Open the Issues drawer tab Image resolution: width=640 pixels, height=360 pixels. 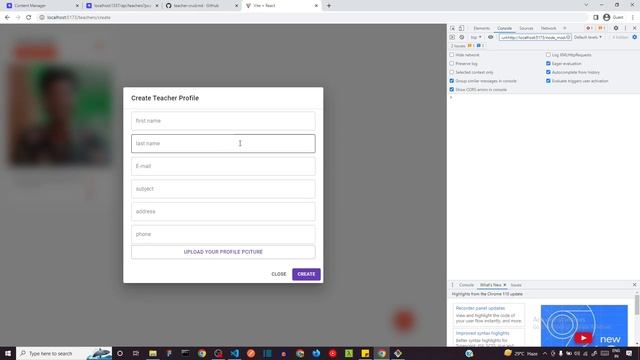tap(516, 285)
